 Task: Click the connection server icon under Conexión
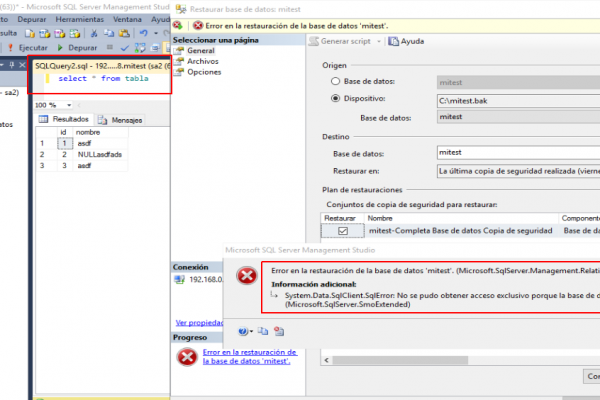click(x=180, y=279)
